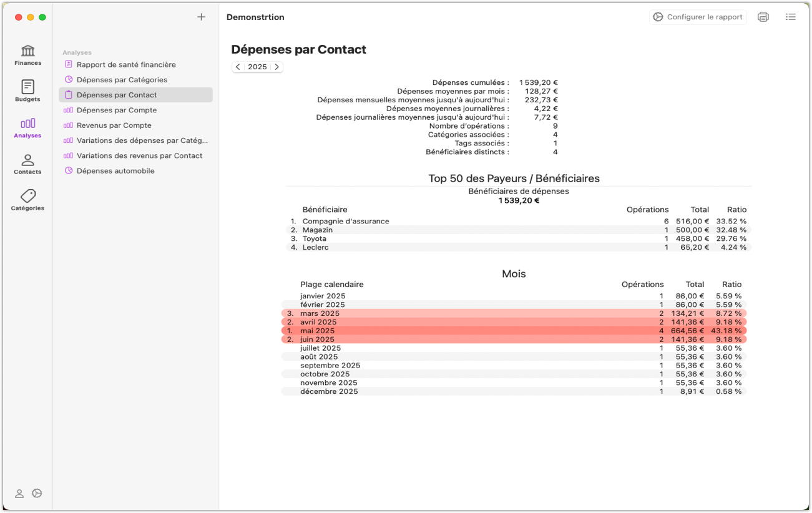812x513 pixels.
Task: Click the octobre 2025 row
Action: click(514, 374)
